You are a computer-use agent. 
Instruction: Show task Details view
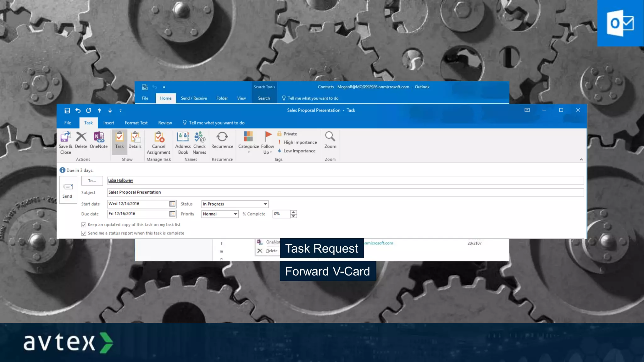tap(135, 140)
